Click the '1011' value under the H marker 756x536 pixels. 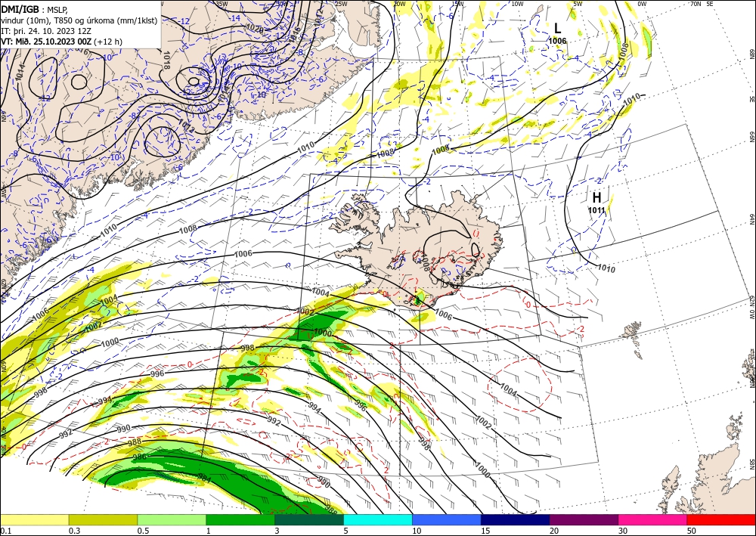[596, 210]
